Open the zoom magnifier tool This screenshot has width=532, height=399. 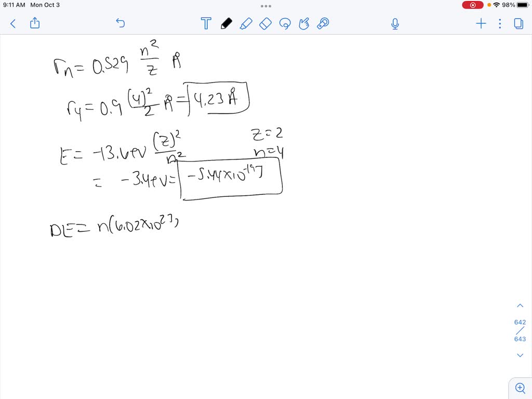click(x=520, y=388)
